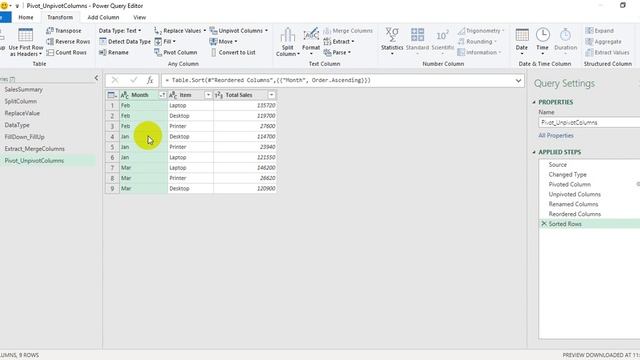Expand the formula bar
The height and width of the screenshot is (360, 640).
point(518,80)
